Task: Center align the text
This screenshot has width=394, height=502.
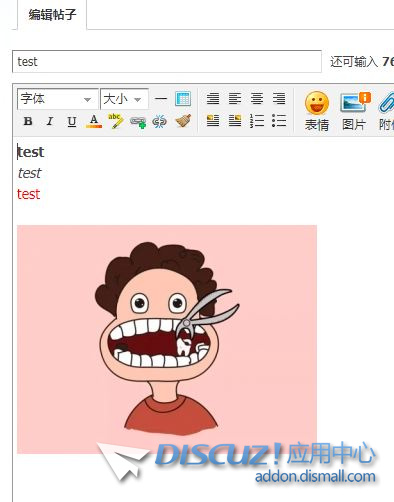Action: pyautogui.click(x=257, y=99)
